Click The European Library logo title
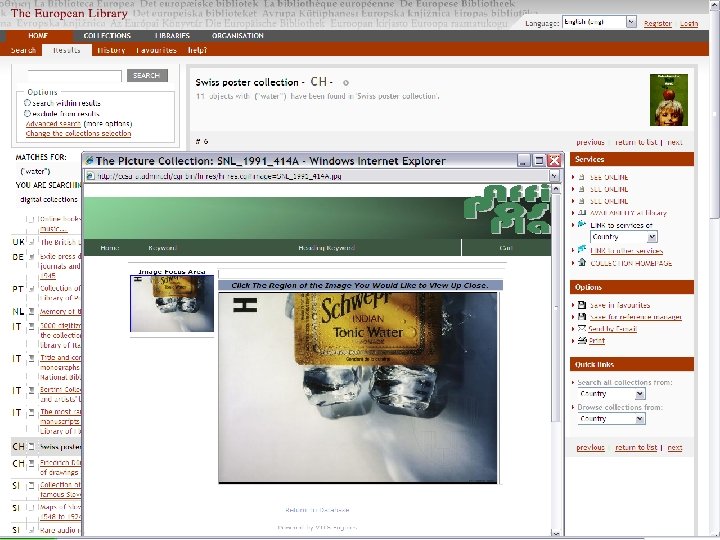The height and width of the screenshot is (540, 720). (x=69, y=13)
